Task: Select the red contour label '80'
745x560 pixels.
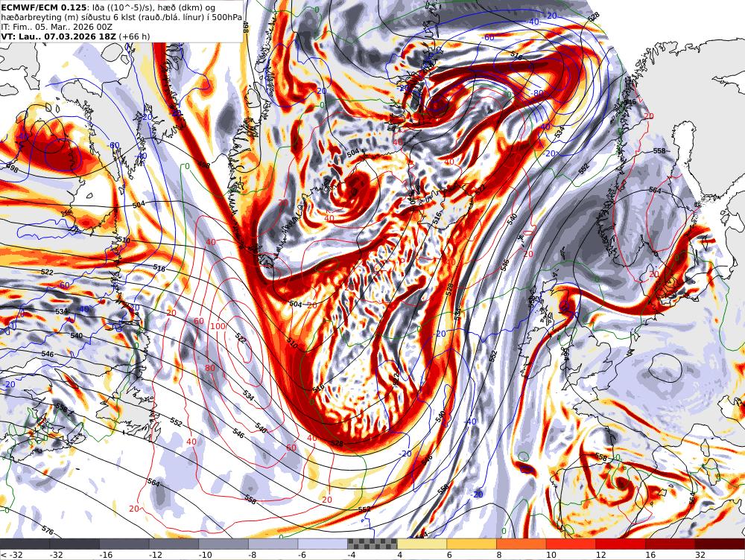Action: pos(210,368)
